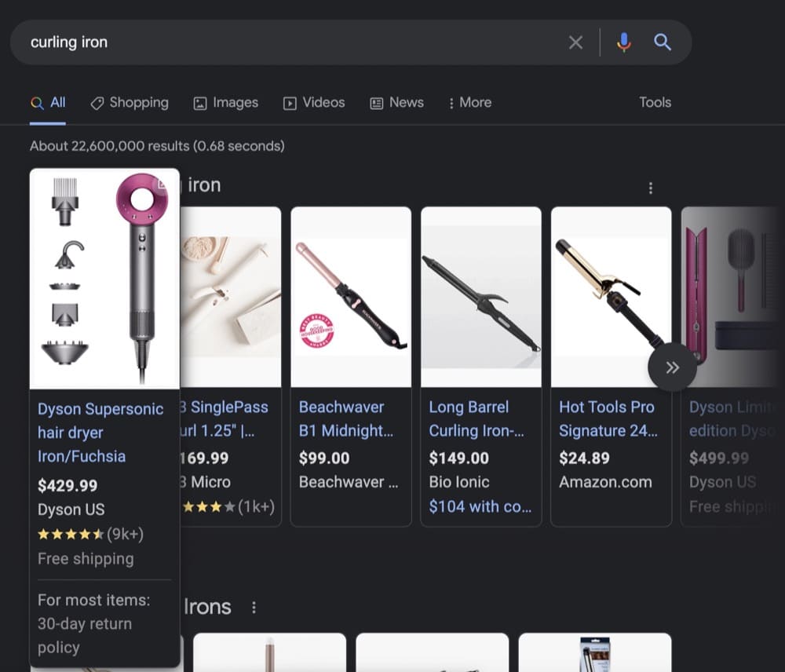Click the $499.99 Dyson Limited edition price
785x672 pixels.
[x=719, y=458]
